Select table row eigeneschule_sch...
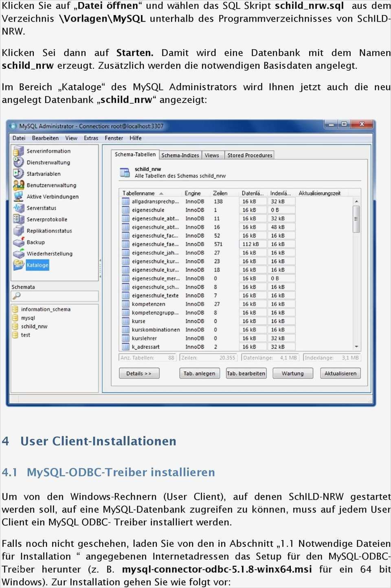 point(236,287)
